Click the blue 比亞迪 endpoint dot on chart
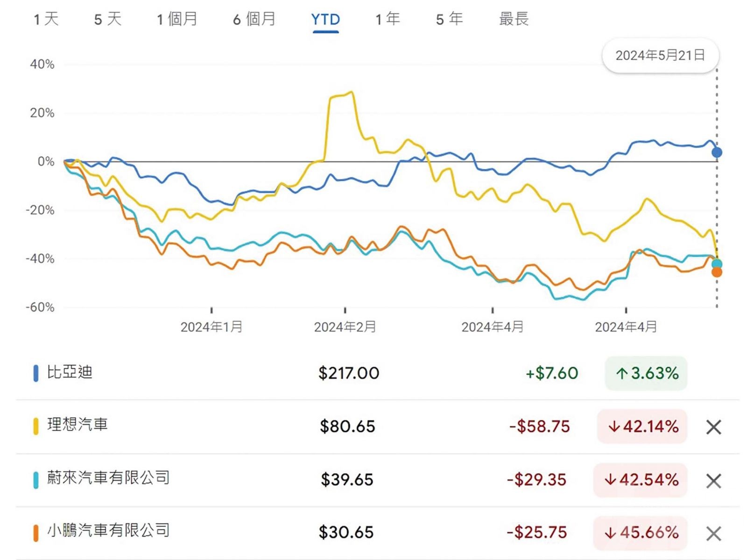The image size is (747, 560). (x=717, y=152)
